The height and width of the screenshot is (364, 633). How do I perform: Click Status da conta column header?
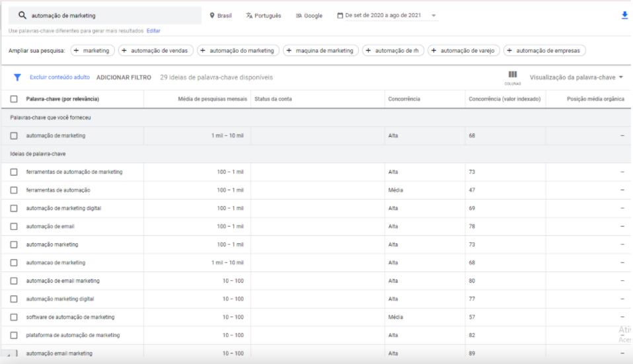click(273, 99)
